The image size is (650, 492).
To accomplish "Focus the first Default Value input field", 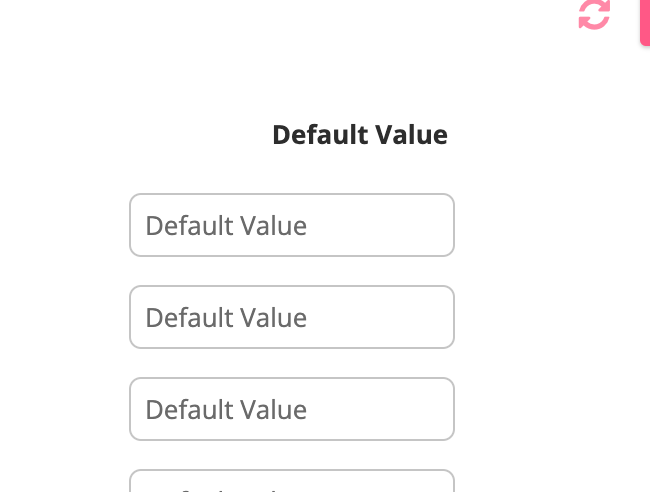I will pyautogui.click(x=292, y=225).
